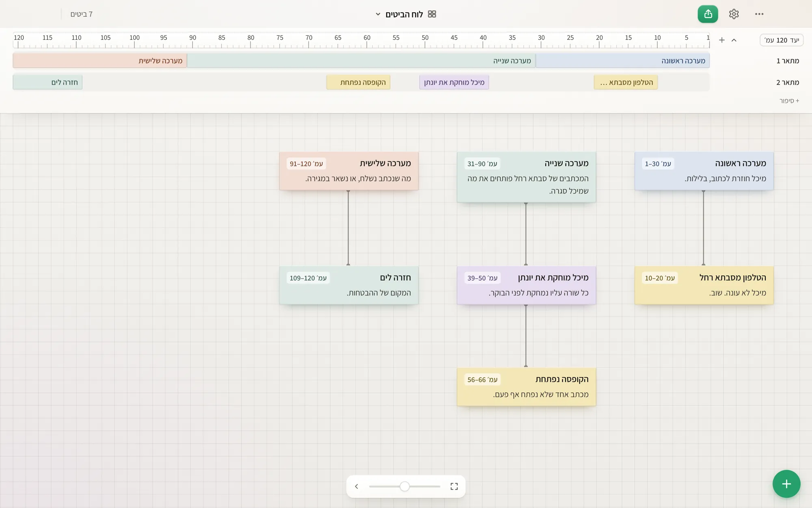Viewport: 812px width, 508px height.
Task: Open the מערכה שנייה card
Action: (x=526, y=177)
